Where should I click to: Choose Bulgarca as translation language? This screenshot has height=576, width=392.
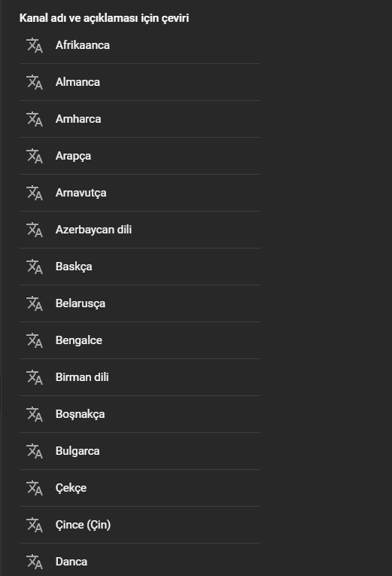click(140, 451)
